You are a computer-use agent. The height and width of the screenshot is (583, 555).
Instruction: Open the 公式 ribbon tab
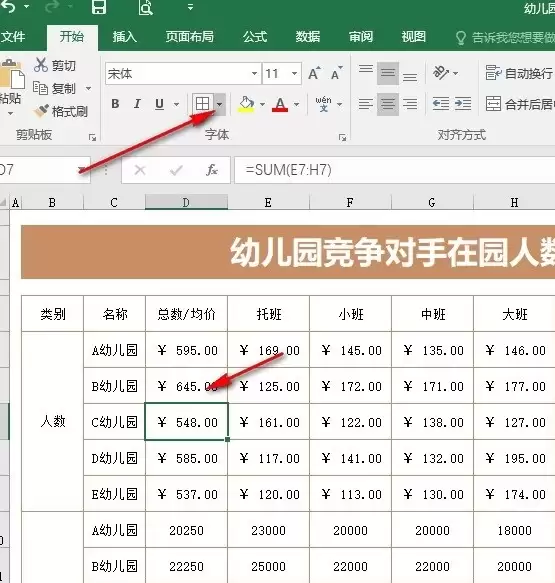255,36
